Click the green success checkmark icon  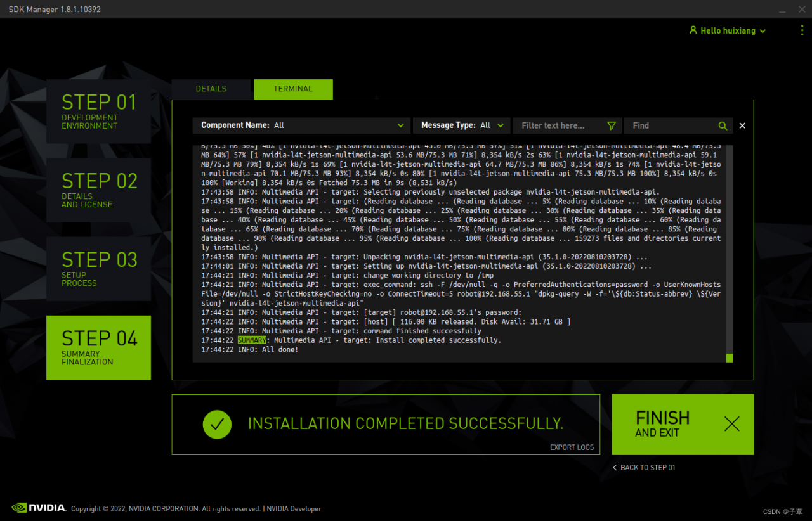(x=217, y=424)
